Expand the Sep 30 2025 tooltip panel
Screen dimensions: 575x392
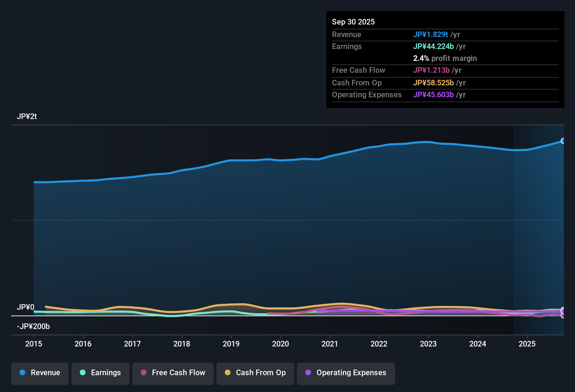353,22
